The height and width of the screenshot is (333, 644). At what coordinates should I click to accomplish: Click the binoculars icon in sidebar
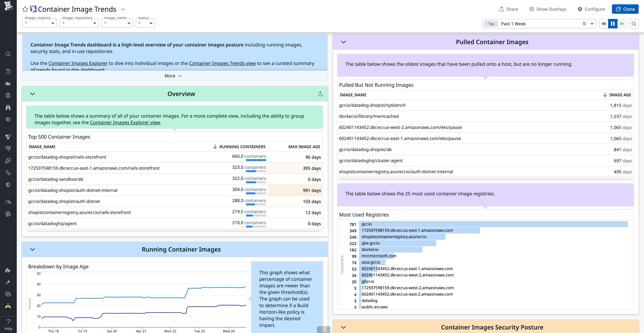8,107
